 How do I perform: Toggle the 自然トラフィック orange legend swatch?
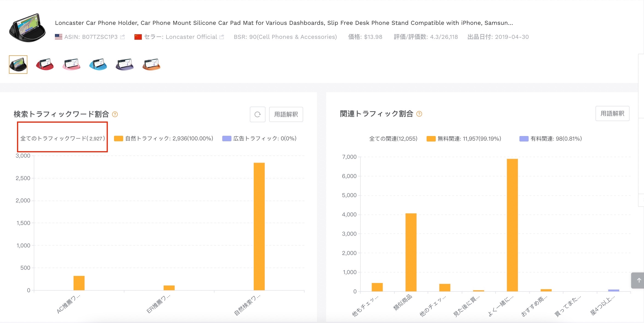pyautogui.click(x=119, y=138)
